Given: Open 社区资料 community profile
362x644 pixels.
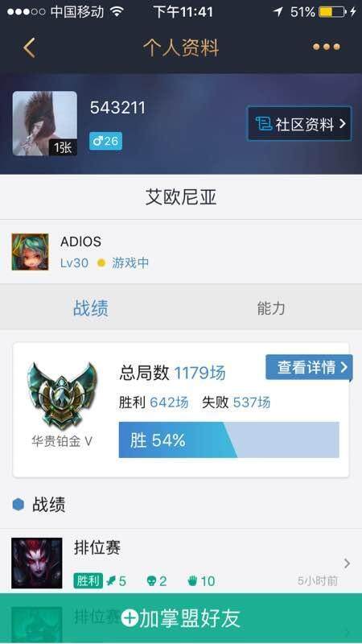Looking at the screenshot, I should click(x=299, y=124).
